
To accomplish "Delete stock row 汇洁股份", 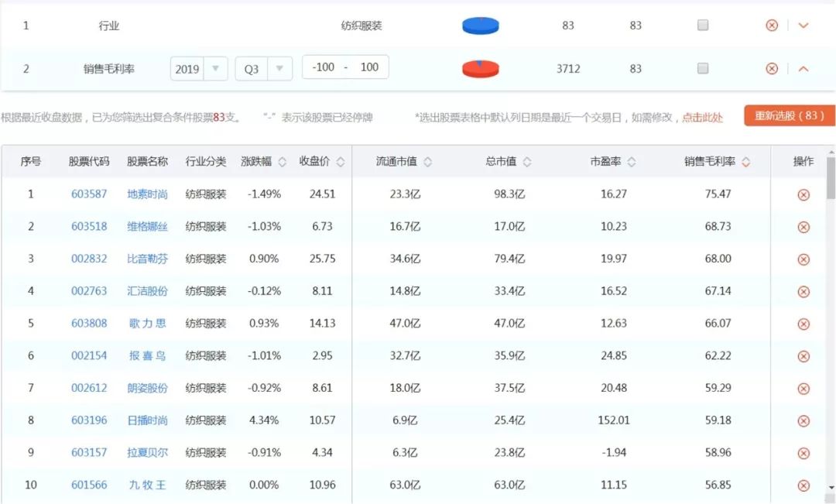I will point(803,292).
